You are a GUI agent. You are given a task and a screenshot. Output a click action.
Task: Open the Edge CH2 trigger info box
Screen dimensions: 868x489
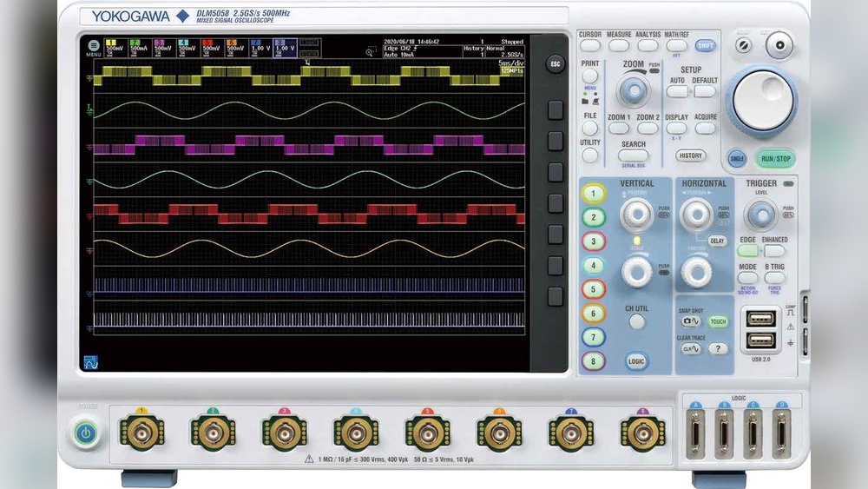click(422, 51)
